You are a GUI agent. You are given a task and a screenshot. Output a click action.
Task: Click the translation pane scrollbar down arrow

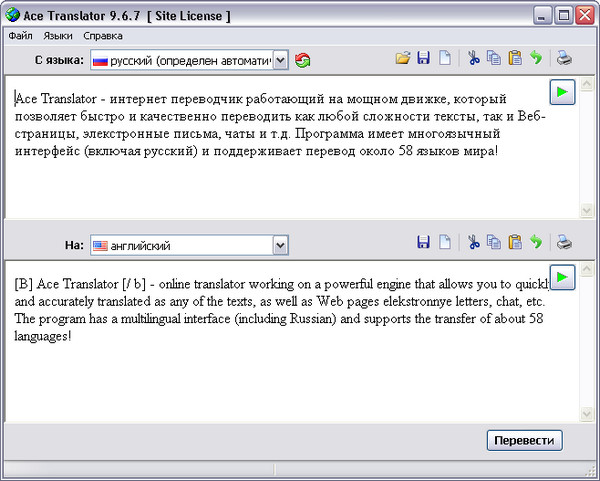tap(587, 414)
